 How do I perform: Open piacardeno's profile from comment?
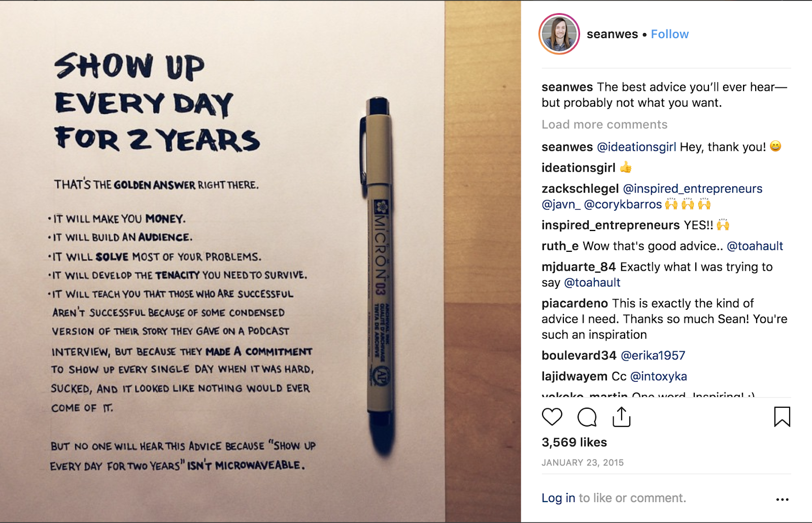coord(574,303)
